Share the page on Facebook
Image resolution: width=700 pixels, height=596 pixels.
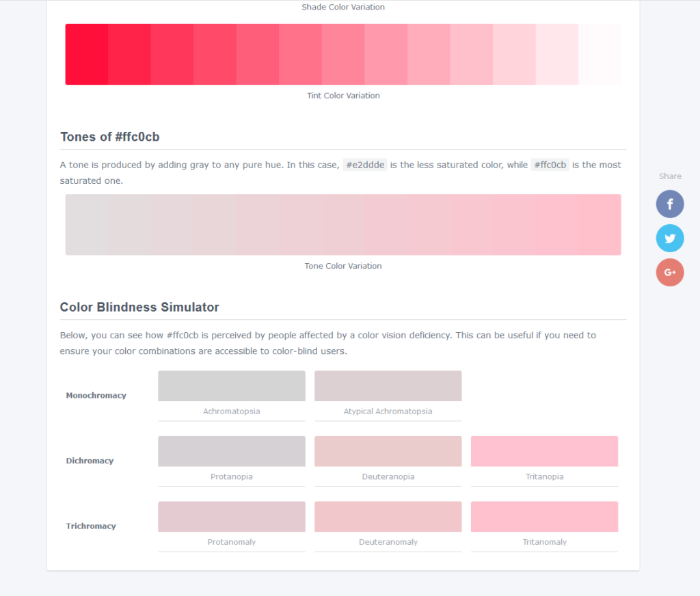click(670, 204)
